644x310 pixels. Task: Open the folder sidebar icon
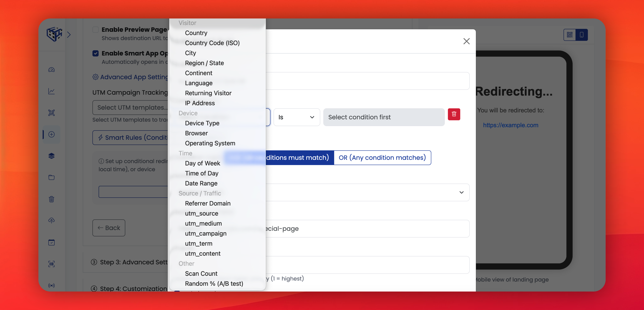(x=51, y=177)
